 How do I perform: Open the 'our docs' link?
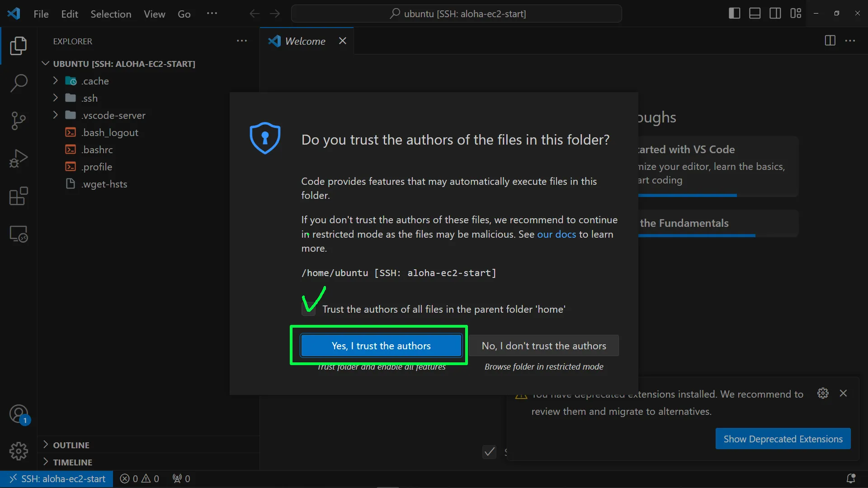point(556,235)
